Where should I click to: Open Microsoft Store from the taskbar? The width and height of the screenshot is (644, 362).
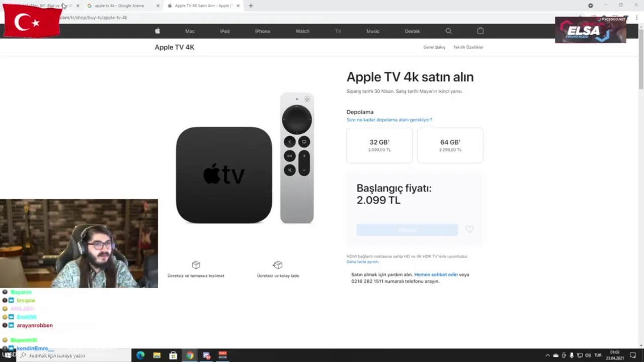[173, 355]
